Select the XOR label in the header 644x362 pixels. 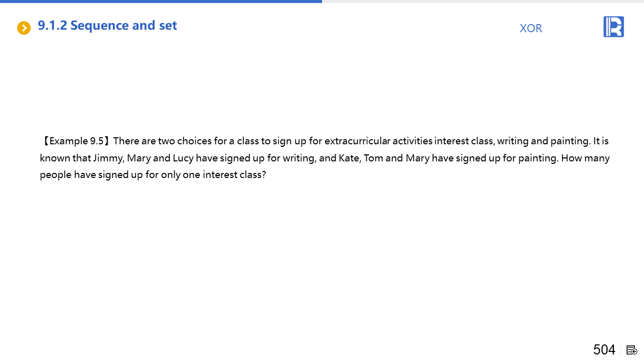click(x=531, y=28)
